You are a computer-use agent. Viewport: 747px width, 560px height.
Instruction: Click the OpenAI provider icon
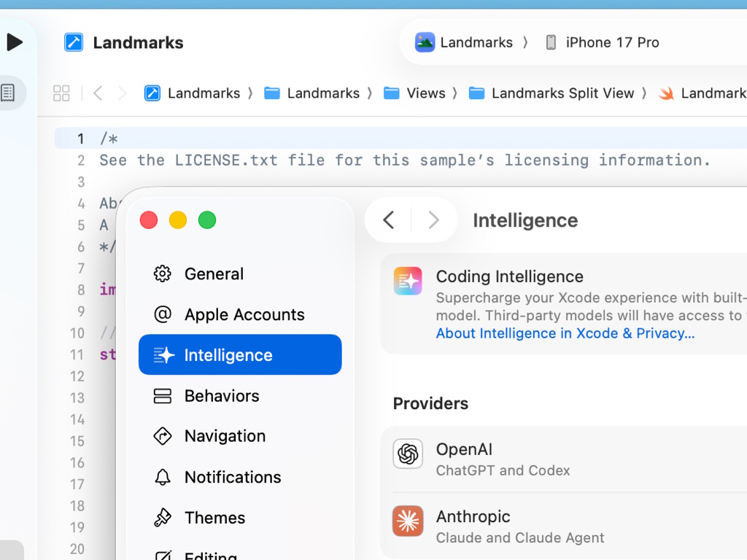pyautogui.click(x=408, y=454)
